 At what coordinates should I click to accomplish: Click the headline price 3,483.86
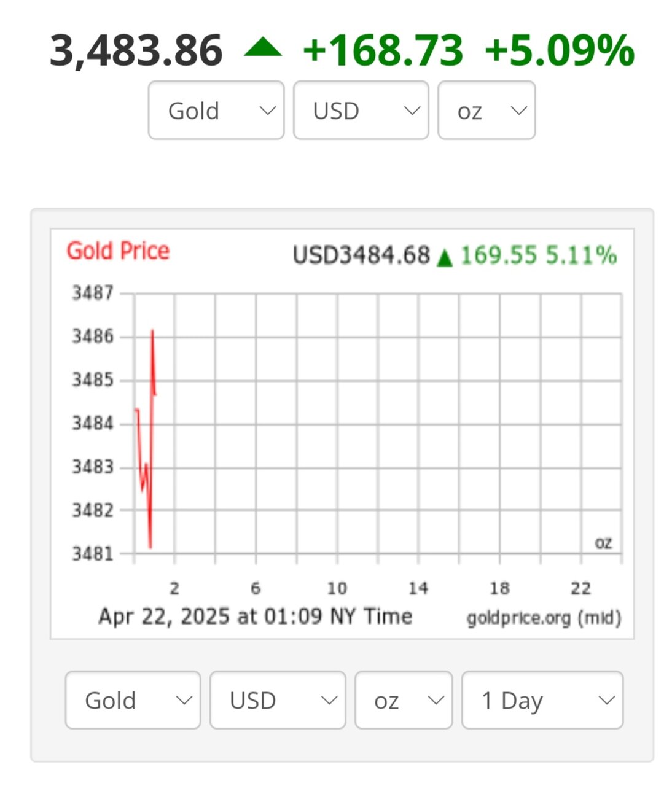pyautogui.click(x=136, y=50)
